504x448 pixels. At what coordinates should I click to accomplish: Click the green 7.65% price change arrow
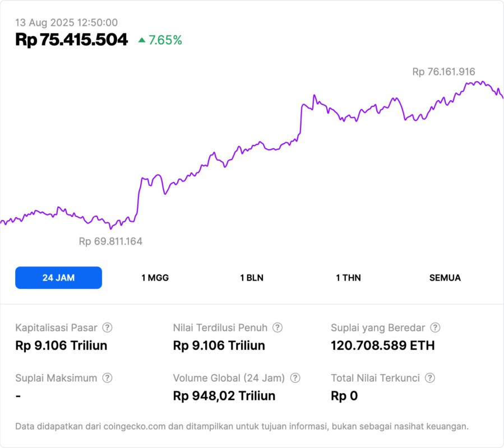[x=142, y=40]
